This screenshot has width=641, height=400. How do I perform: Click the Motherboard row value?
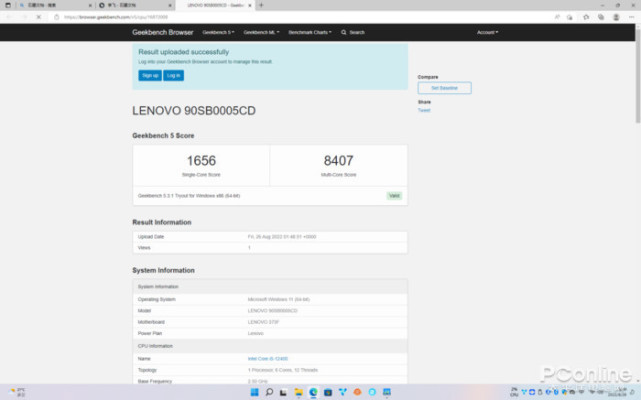[x=263, y=322]
